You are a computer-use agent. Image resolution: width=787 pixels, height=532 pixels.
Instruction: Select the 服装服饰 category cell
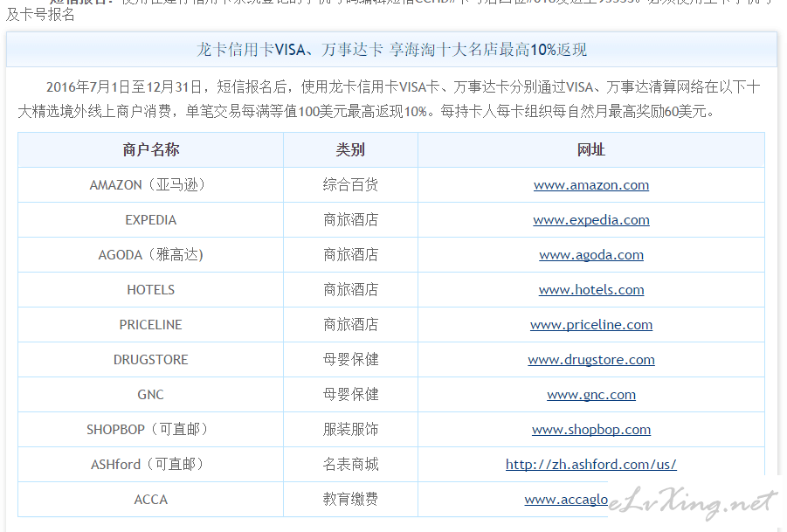tap(350, 430)
